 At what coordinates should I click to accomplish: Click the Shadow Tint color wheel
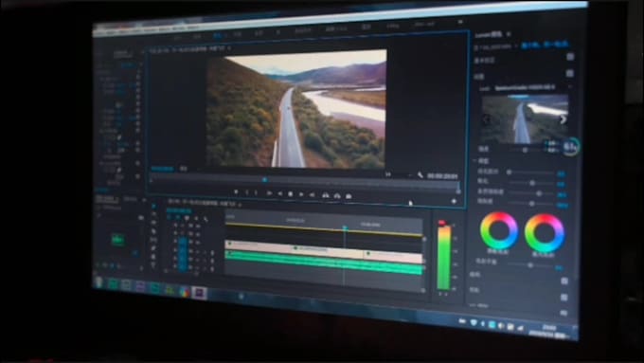click(x=499, y=230)
